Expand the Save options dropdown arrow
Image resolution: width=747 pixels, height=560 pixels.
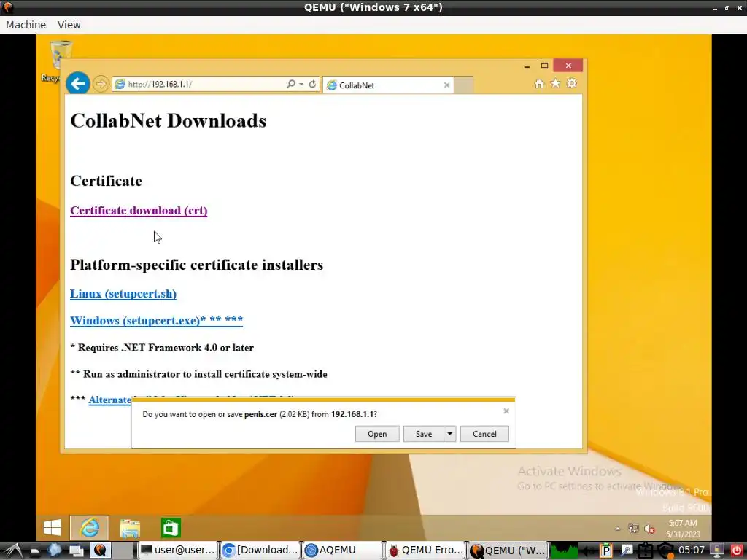pyautogui.click(x=450, y=434)
